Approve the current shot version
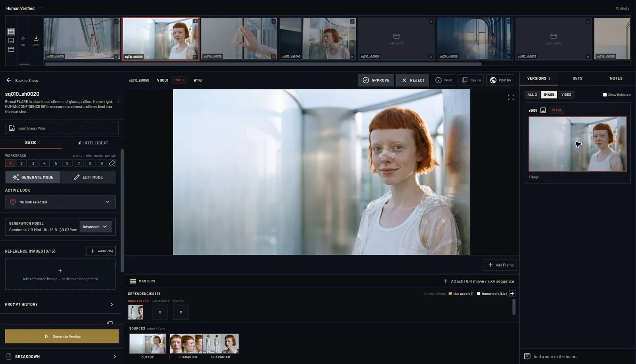Image resolution: width=636 pixels, height=364 pixels. pos(376,80)
